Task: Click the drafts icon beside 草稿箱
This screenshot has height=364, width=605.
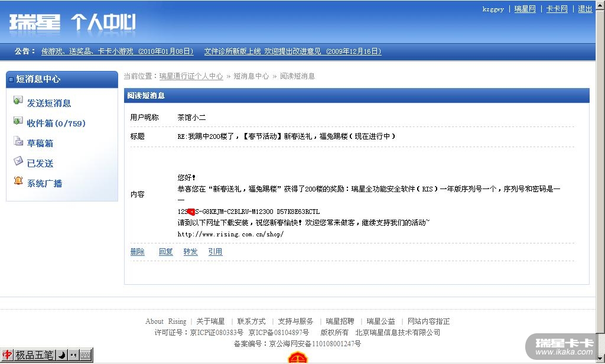Action: click(18, 141)
